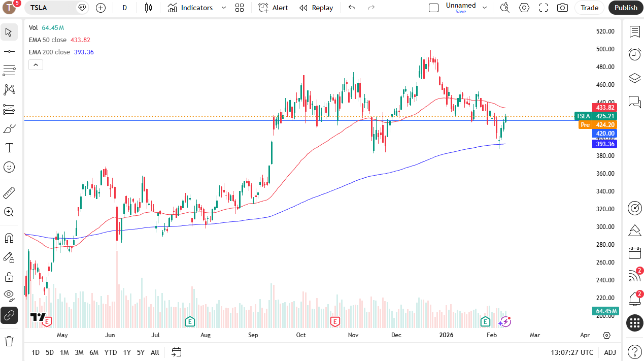The width and height of the screenshot is (644, 361).
Task: Open the Pine editor panel icon
Action: click(634, 231)
